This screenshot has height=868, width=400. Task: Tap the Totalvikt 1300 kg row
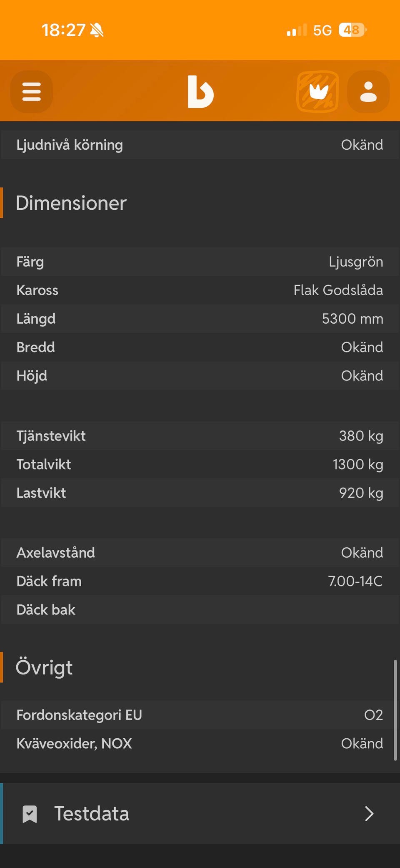(x=200, y=464)
